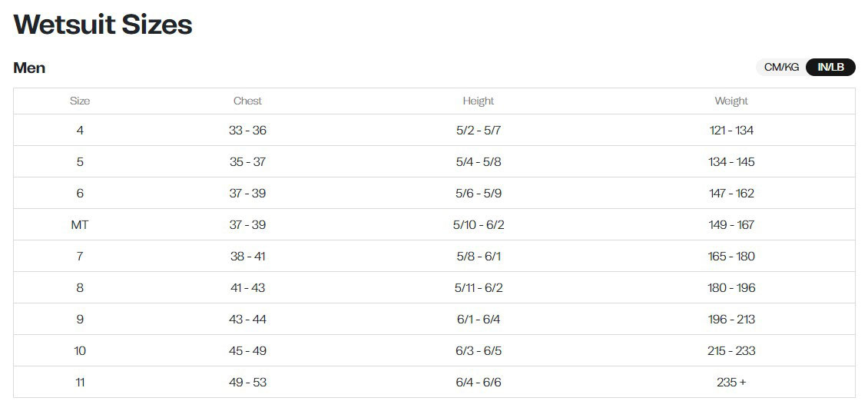
Task: Click the Wetsuit Sizes heading
Action: pyautogui.click(x=103, y=25)
